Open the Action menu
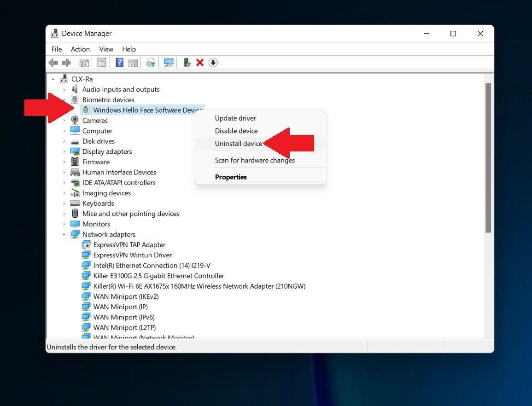 click(80, 49)
